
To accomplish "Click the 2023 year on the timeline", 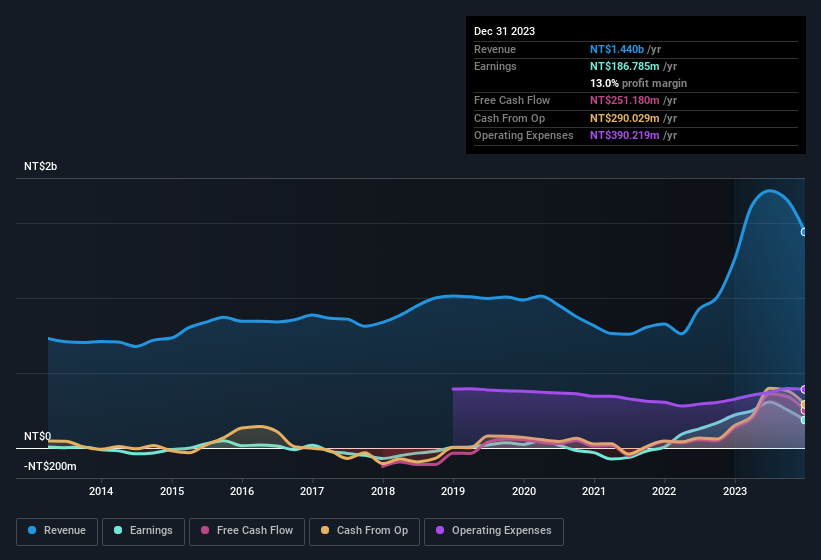I will coord(735,491).
